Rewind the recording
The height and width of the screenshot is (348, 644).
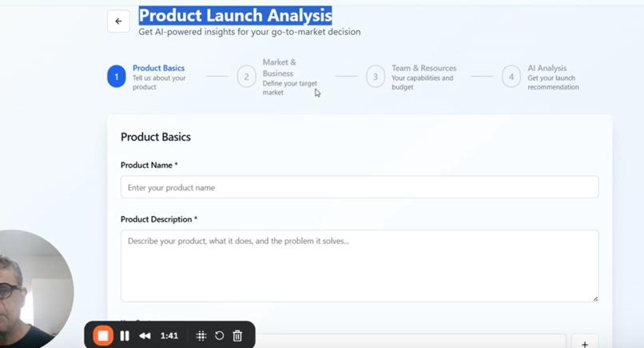pyautogui.click(x=145, y=336)
